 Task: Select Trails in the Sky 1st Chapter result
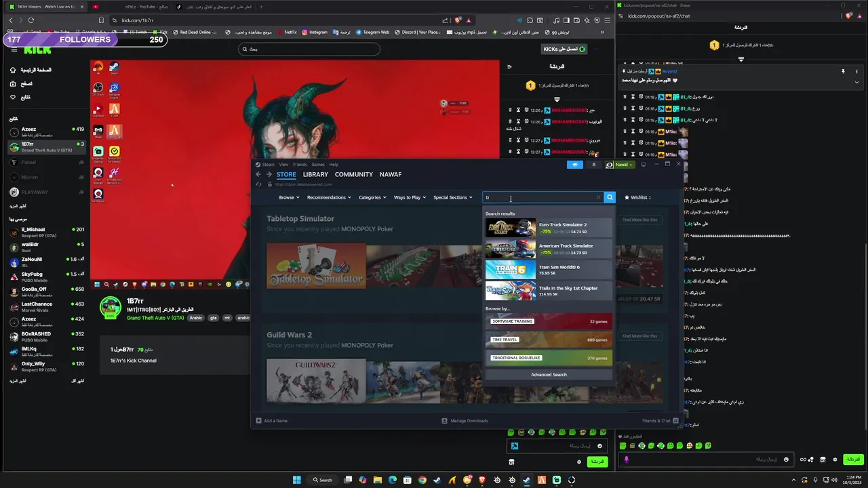coord(549,291)
